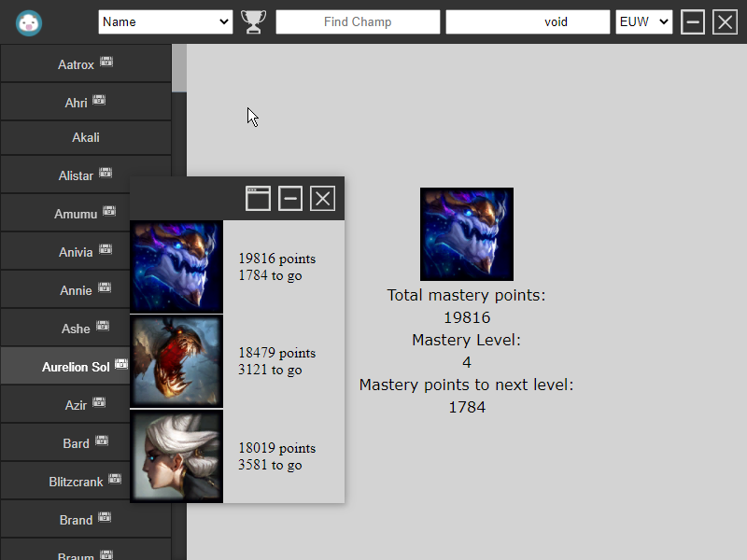Click the chest icon next to Ashe
Screen dimensions: 747x560
coord(103,326)
